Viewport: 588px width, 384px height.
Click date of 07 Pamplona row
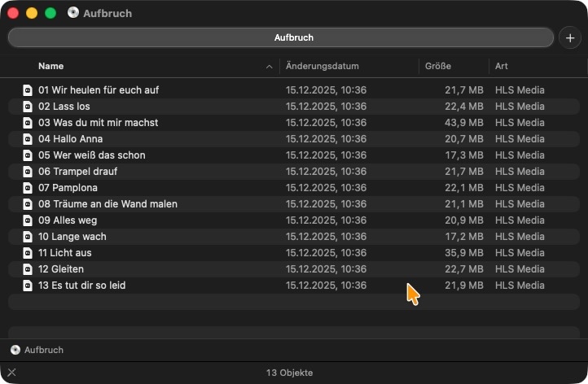(x=326, y=188)
